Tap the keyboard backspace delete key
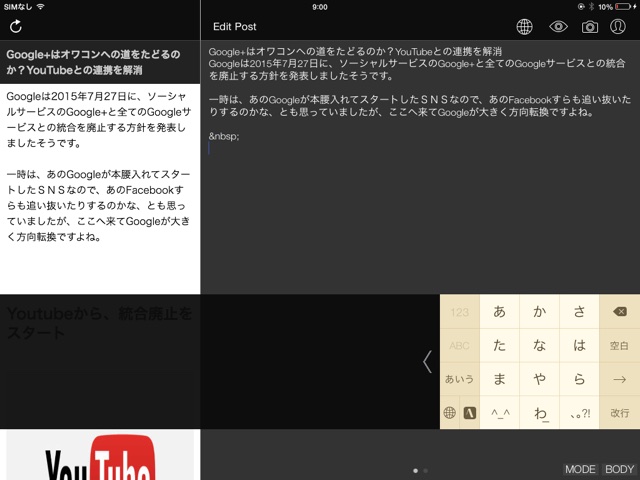640x480 pixels. pyautogui.click(x=619, y=311)
